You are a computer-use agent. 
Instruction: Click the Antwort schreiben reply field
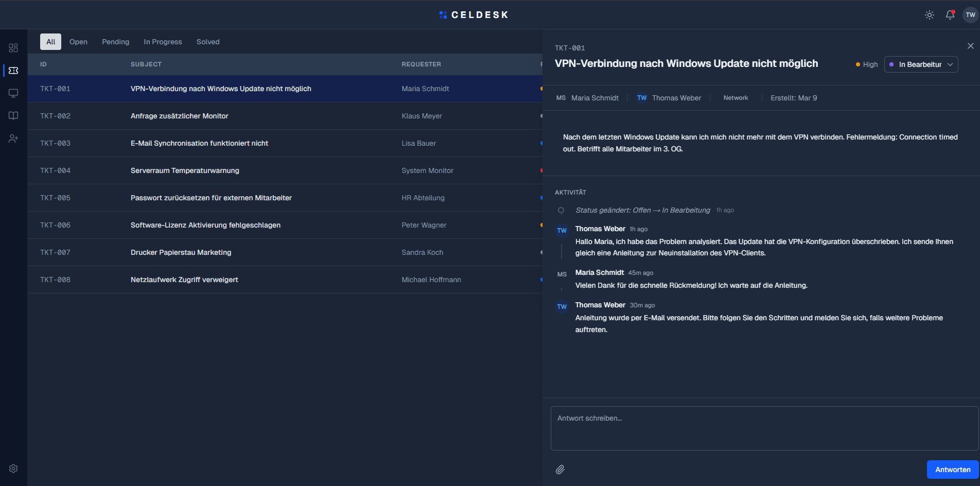coord(764,428)
